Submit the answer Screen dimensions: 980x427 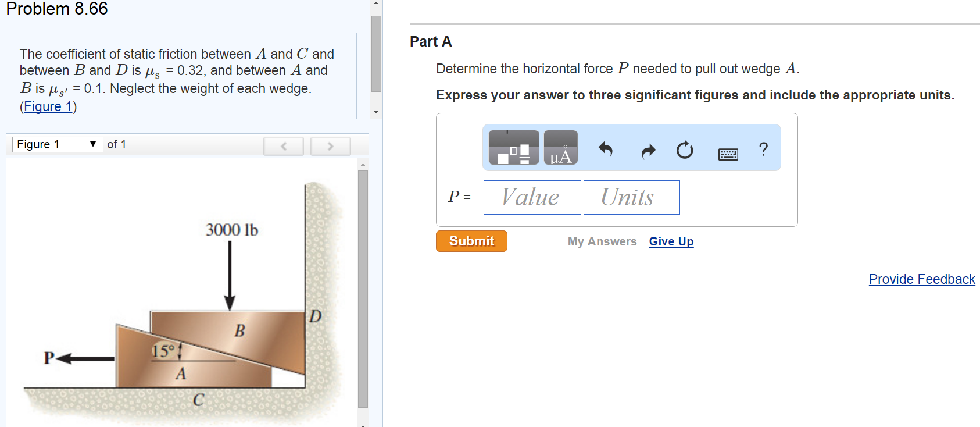tap(471, 241)
